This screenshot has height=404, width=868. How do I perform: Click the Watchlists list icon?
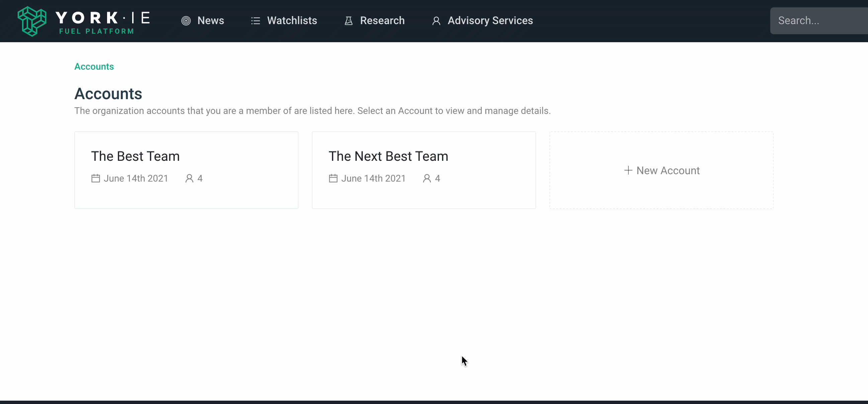[256, 21]
